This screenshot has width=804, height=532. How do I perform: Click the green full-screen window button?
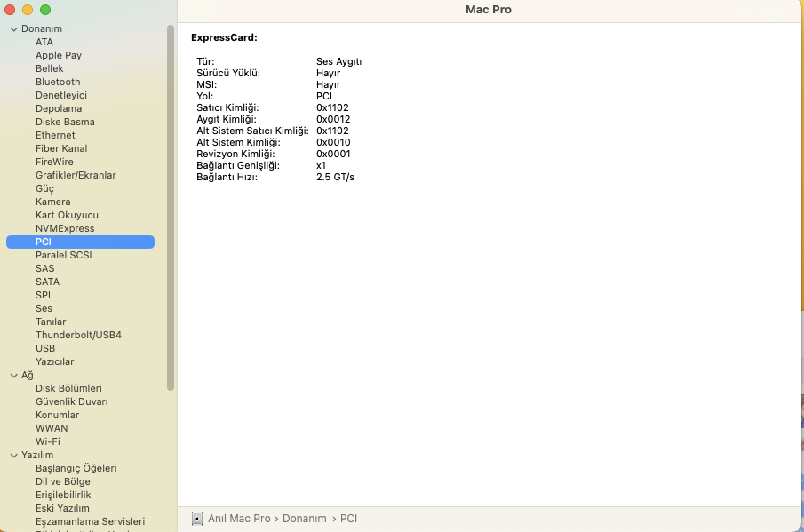point(45,10)
